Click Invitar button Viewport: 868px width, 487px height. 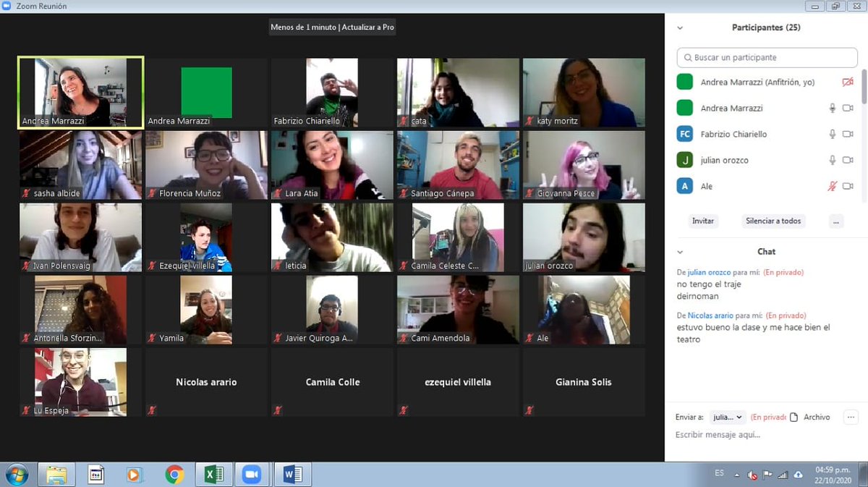click(x=703, y=221)
